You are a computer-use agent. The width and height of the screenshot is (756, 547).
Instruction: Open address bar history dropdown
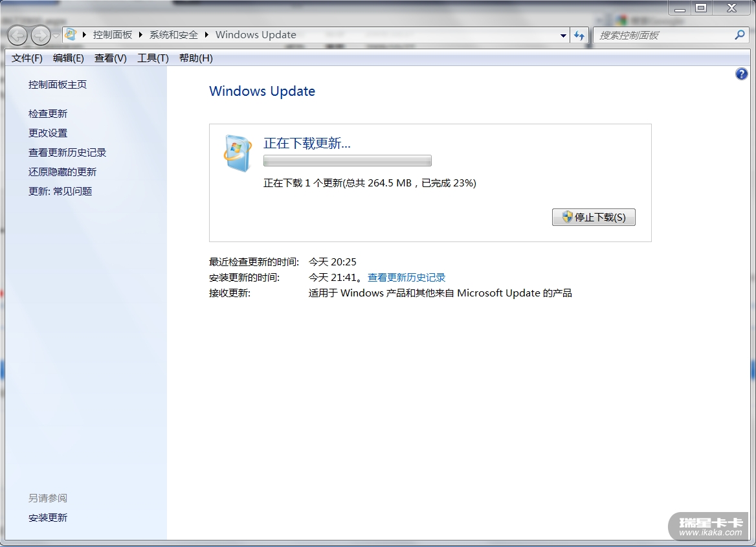[563, 35]
